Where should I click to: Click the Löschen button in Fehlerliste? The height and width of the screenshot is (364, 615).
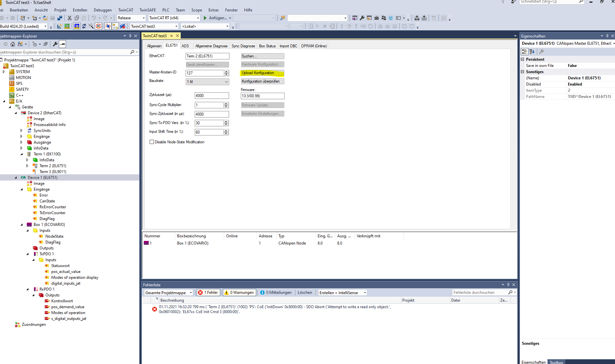(x=305, y=293)
